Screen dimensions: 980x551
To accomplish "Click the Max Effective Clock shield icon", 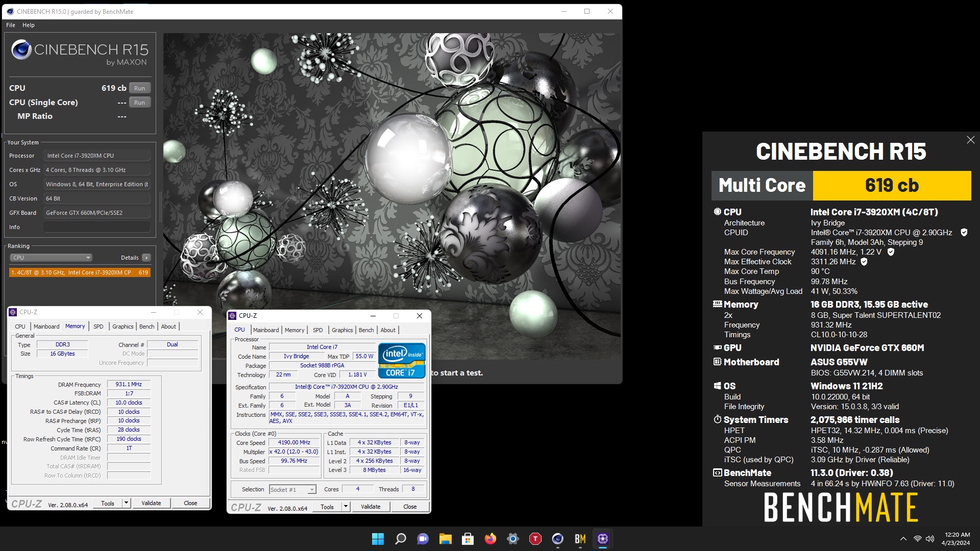I will tap(864, 262).
